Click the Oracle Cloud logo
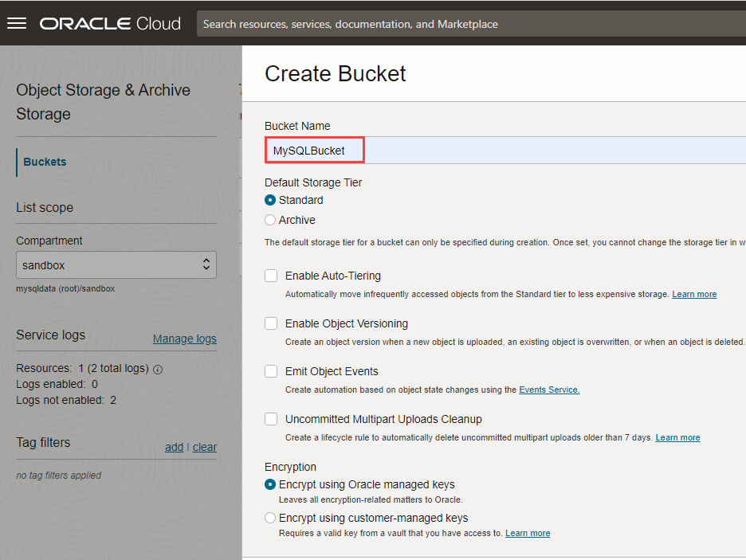 (x=110, y=23)
